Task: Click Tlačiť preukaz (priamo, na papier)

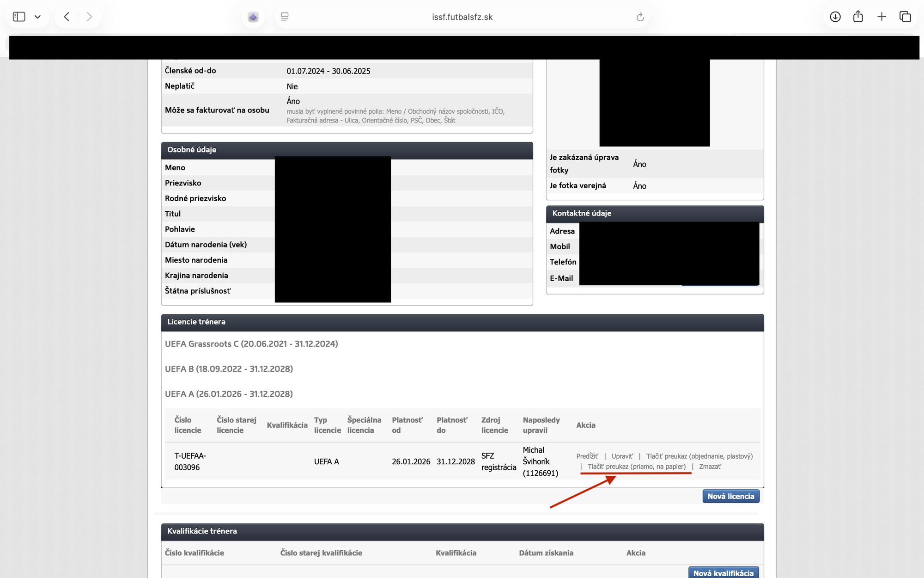Action: click(x=636, y=467)
